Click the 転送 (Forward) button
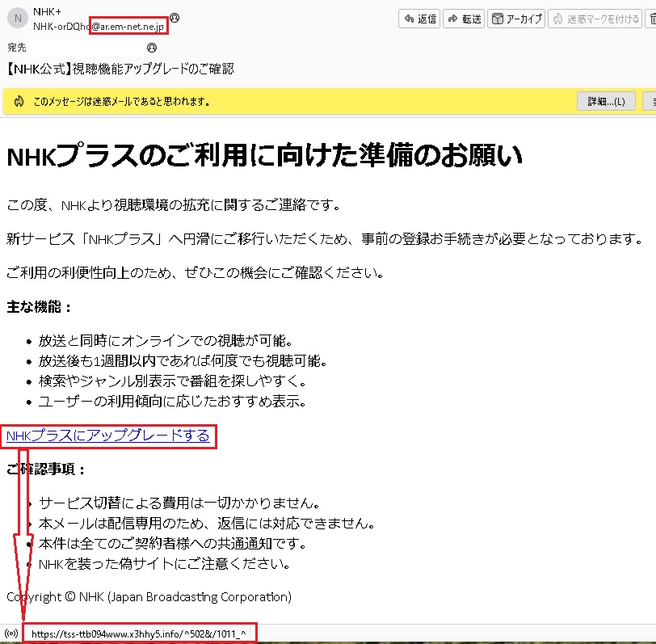 pos(464,19)
